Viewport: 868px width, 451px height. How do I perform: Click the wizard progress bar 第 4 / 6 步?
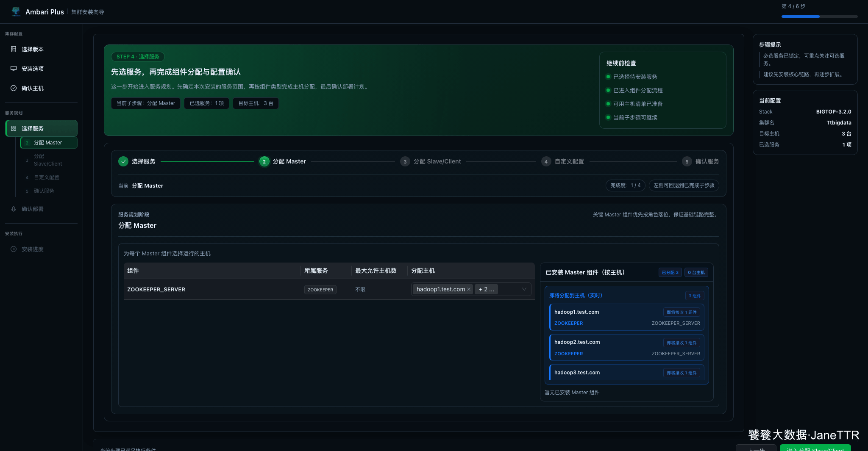click(x=819, y=17)
